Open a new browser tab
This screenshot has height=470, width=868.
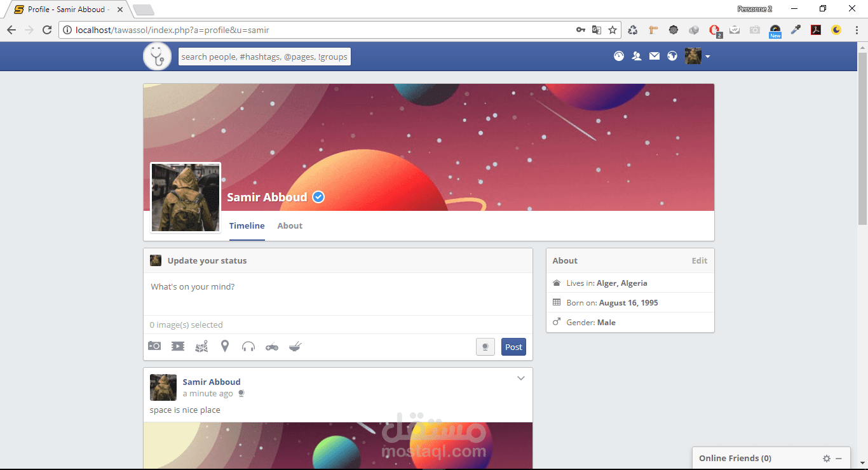tap(144, 10)
